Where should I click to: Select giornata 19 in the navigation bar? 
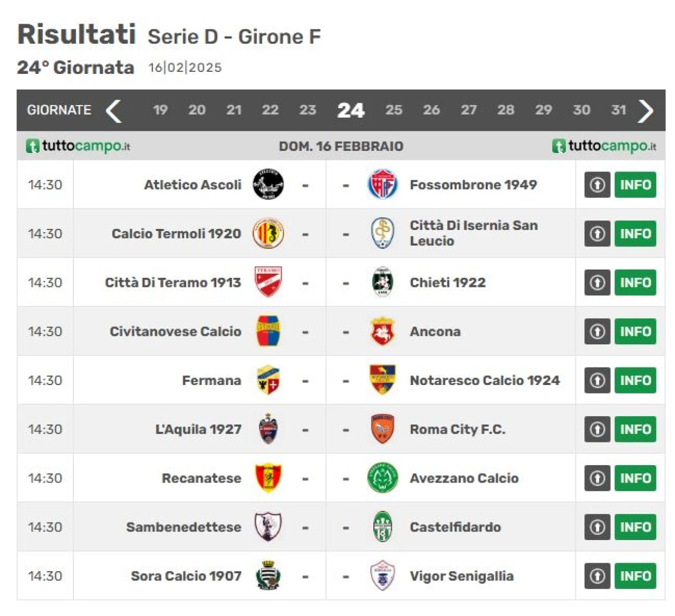pyautogui.click(x=160, y=110)
